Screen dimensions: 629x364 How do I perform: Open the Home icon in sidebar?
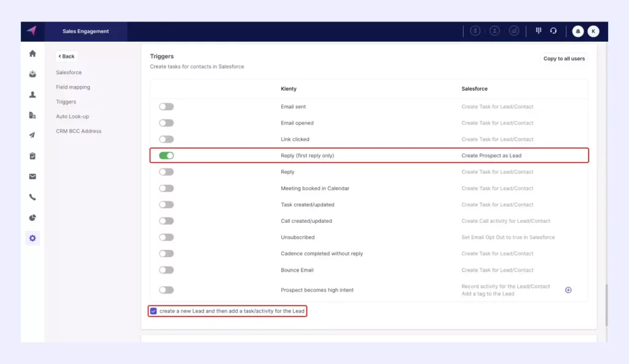[33, 53]
